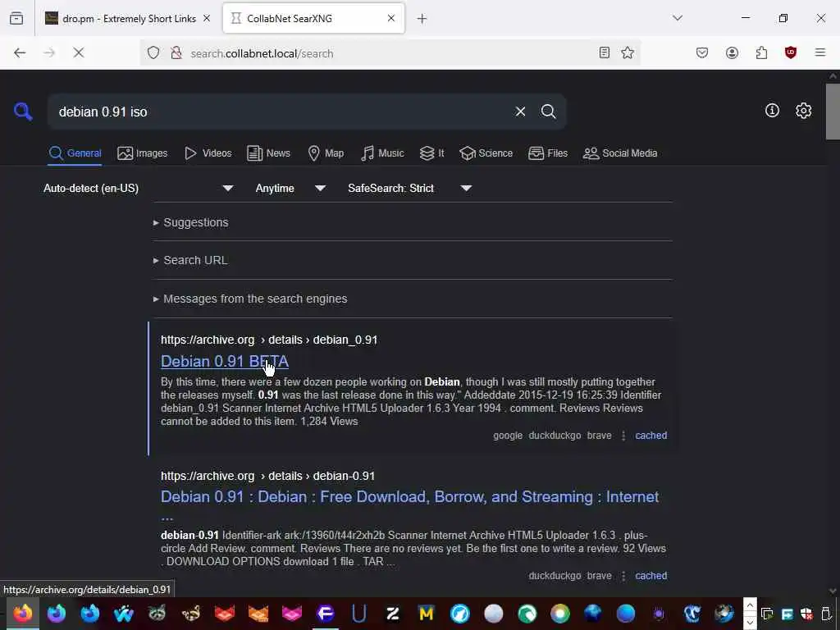Expand Messages from the search engines

[250, 299]
